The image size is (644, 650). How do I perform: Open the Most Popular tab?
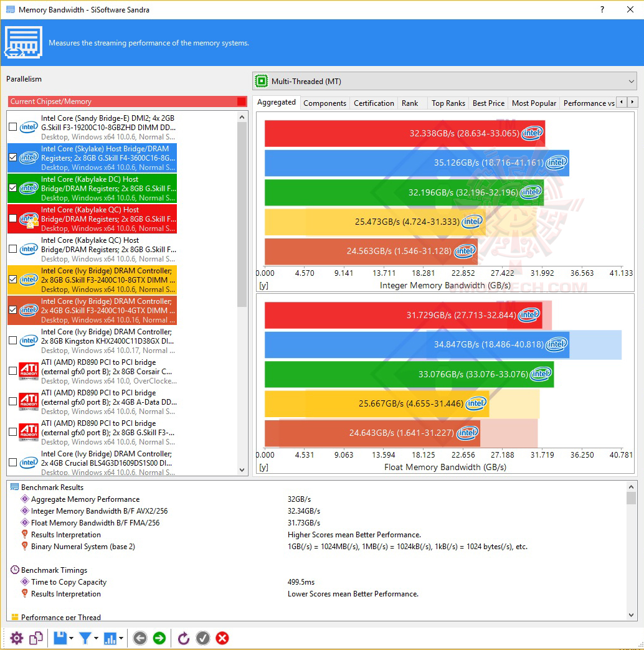(534, 103)
